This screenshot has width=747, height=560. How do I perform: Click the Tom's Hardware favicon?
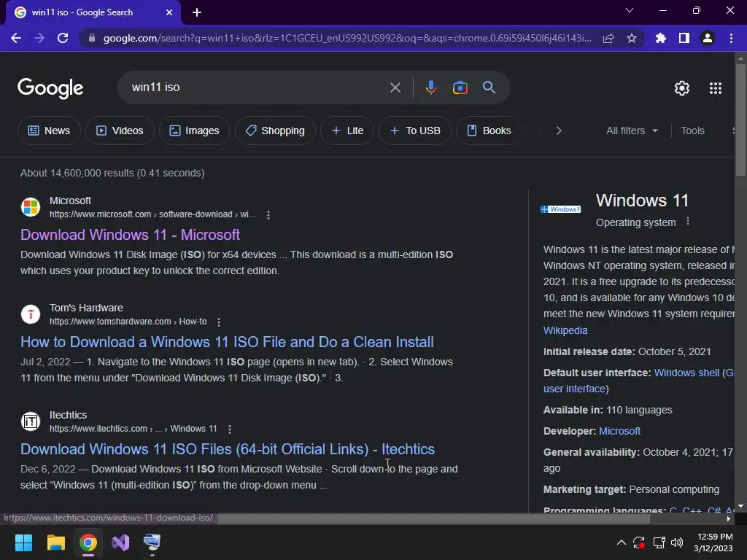point(31,314)
